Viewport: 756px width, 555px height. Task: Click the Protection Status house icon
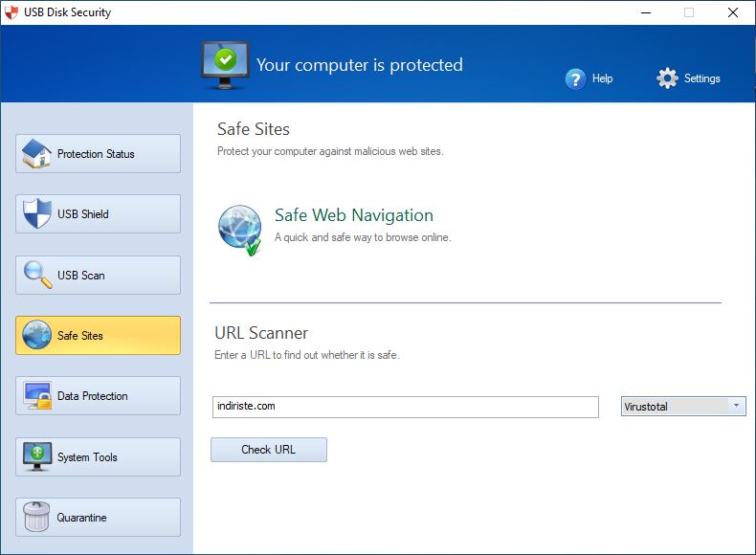[x=36, y=153]
